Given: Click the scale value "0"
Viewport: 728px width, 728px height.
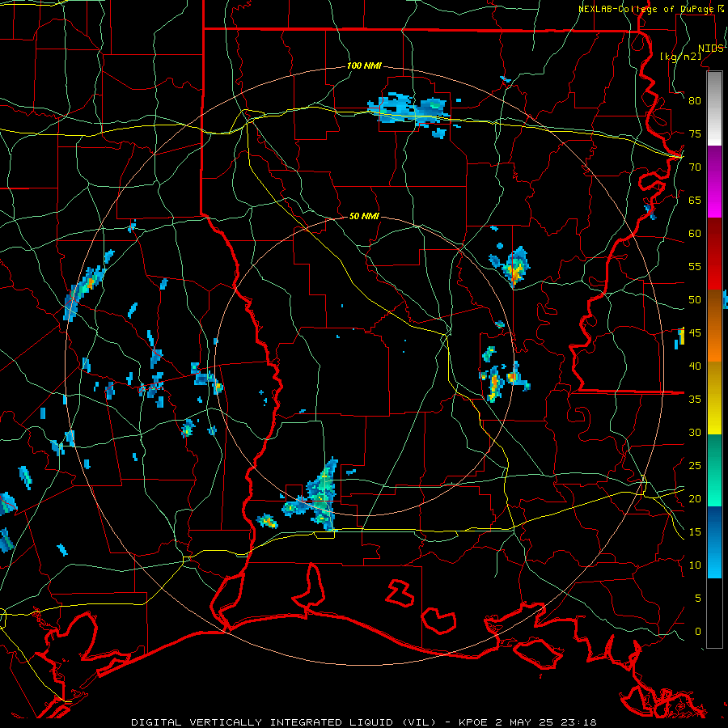Looking at the screenshot, I should click(698, 632).
